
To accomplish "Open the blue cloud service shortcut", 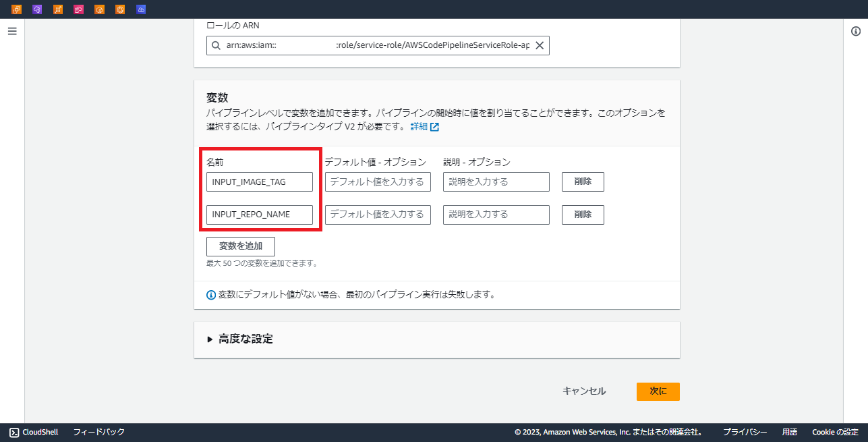I will (141, 9).
